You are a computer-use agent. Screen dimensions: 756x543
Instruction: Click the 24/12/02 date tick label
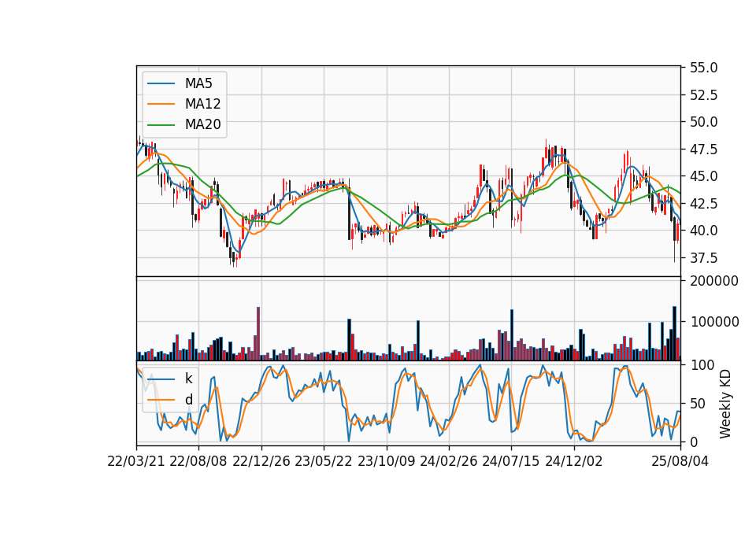click(x=574, y=461)
